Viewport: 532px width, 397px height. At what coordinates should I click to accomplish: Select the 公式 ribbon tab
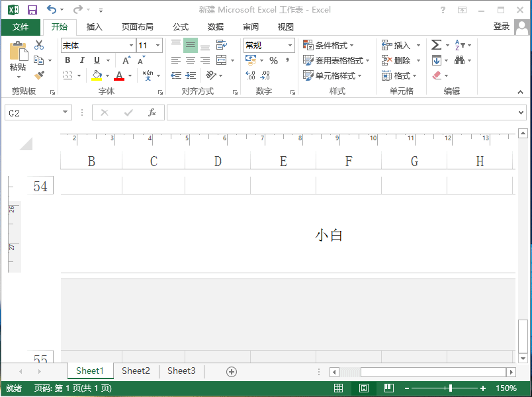180,27
